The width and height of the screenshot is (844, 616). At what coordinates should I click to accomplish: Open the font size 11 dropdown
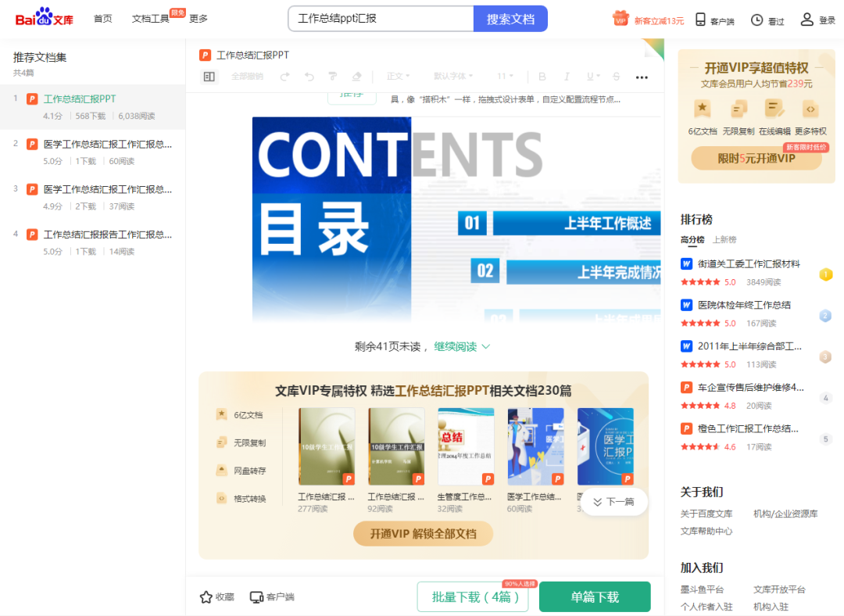pos(505,77)
